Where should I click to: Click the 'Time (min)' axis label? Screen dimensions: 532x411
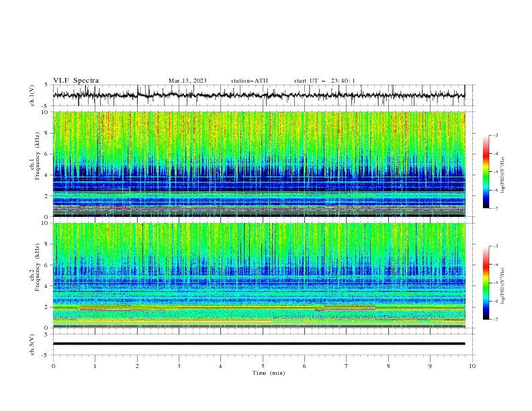[269, 373]
